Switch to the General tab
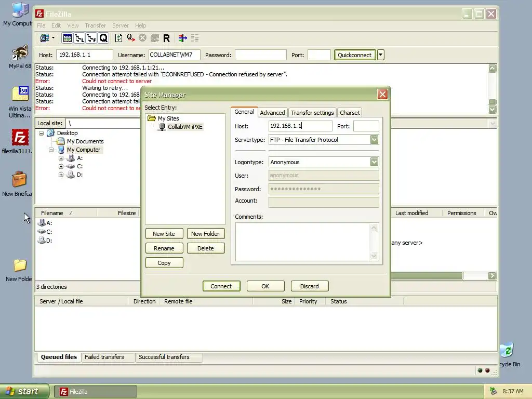Image resolution: width=532 pixels, height=399 pixels. [x=244, y=112]
